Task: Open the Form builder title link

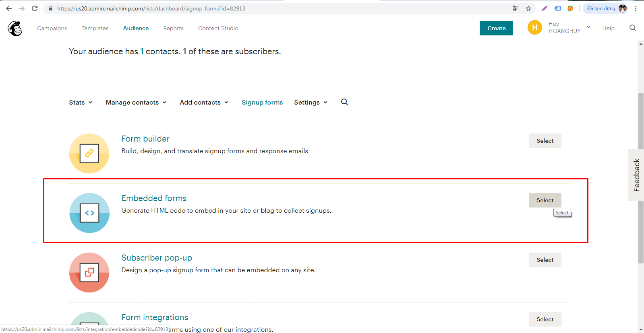Action: (x=145, y=139)
